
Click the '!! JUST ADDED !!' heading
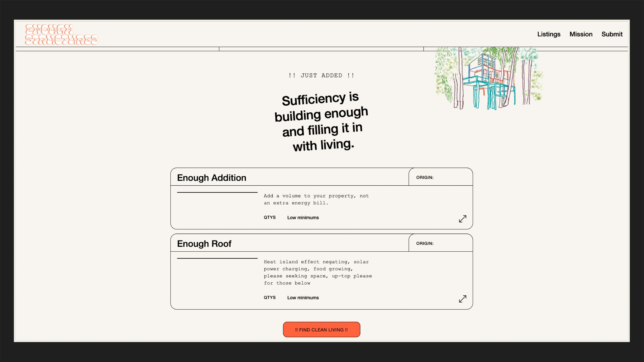click(x=321, y=75)
